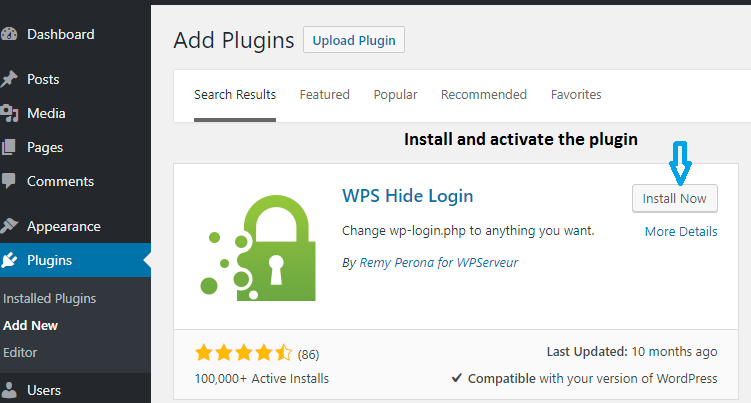Open the More Details link
Screen dimensions: 751x403
pyautogui.click(x=681, y=231)
